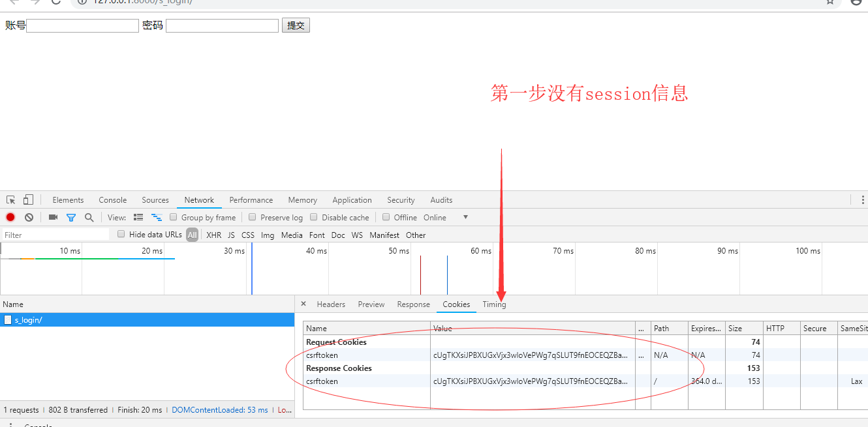The image size is (868, 427).
Task: Check the Offline checkbox
Action: click(386, 217)
